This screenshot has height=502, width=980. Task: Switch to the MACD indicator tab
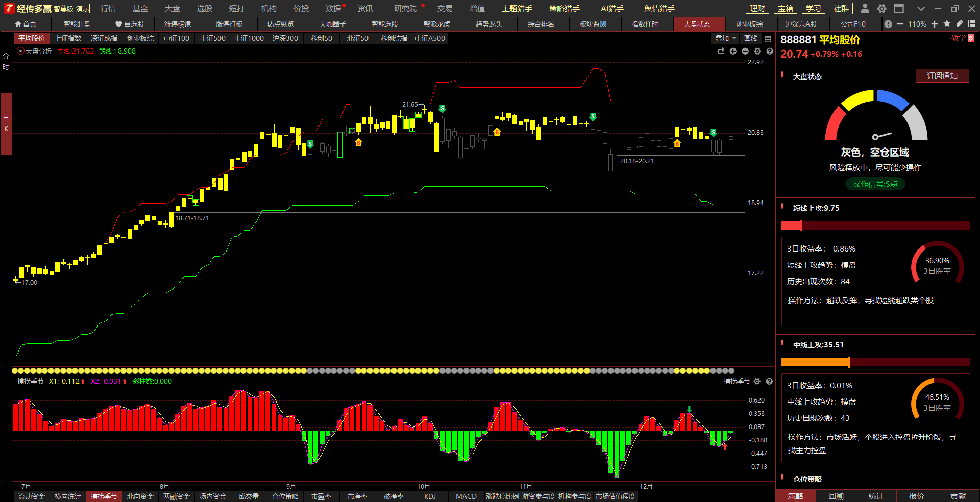pyautogui.click(x=466, y=496)
